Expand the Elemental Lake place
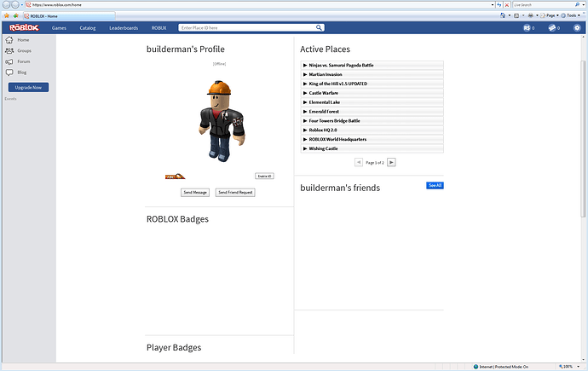This screenshot has width=588, height=371. coord(372,102)
